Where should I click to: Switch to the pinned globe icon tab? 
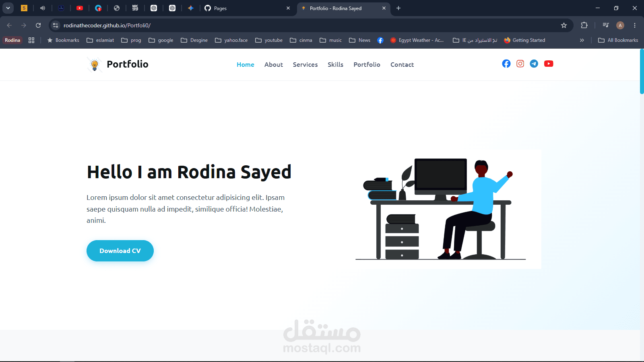pyautogui.click(x=117, y=8)
